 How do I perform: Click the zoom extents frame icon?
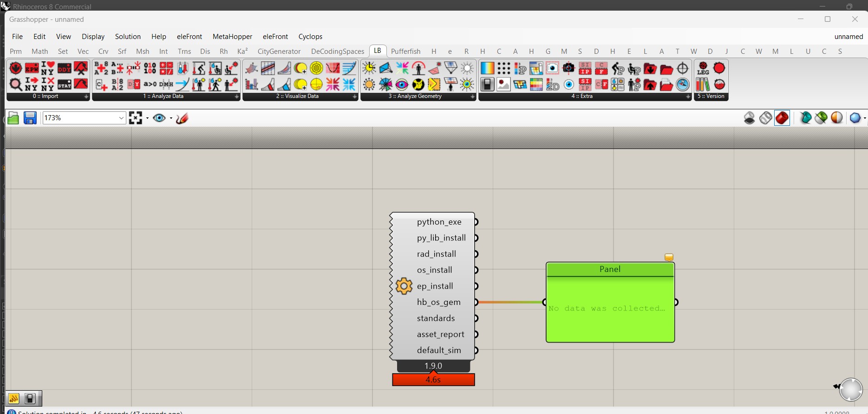pos(136,118)
